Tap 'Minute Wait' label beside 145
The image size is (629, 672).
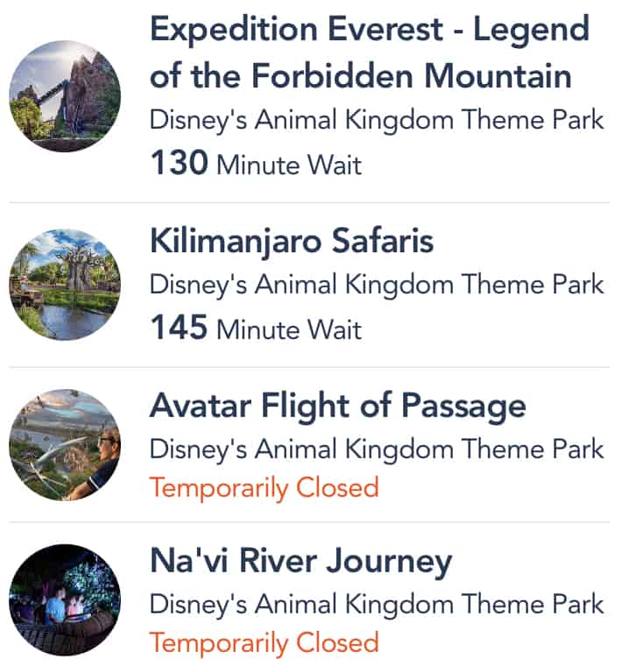tap(288, 330)
